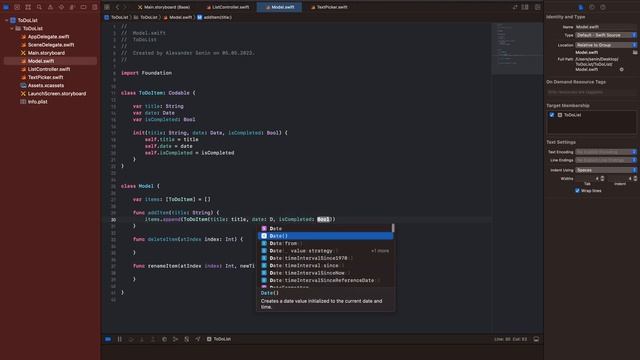Adjust the Tab width stepper
The height and width of the screenshot is (360, 640).
click(602, 178)
